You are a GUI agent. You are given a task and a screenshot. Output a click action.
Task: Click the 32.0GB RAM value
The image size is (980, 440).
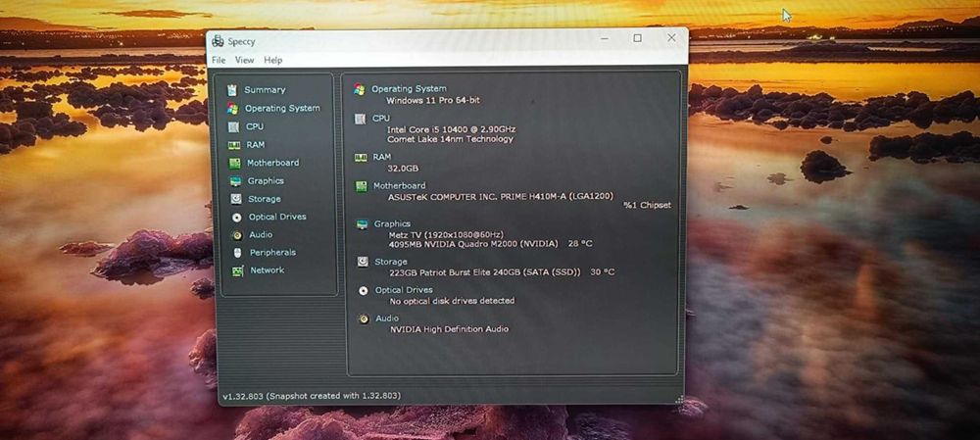tap(403, 169)
